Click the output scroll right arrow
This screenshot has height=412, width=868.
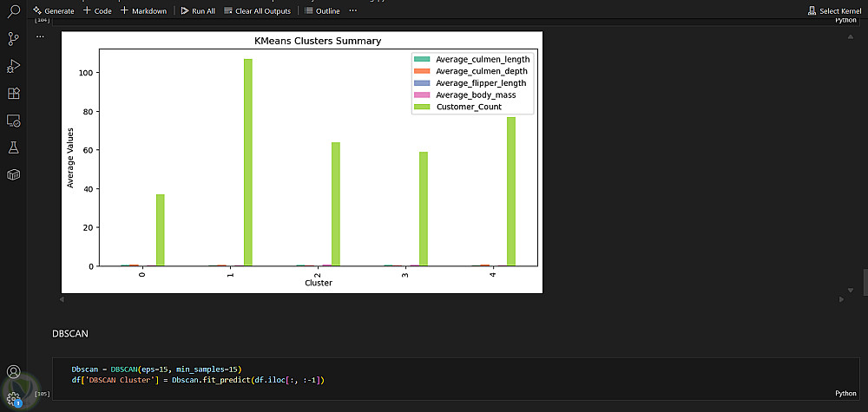[x=841, y=299]
